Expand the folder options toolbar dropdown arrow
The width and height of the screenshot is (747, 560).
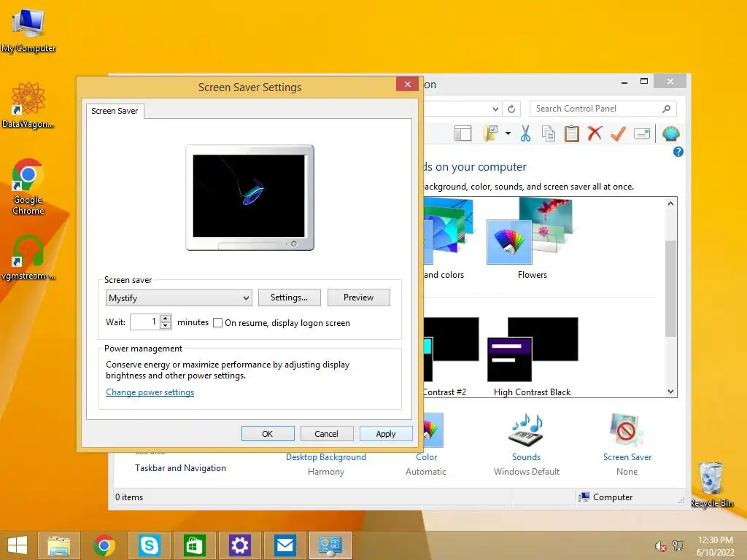[x=508, y=134]
